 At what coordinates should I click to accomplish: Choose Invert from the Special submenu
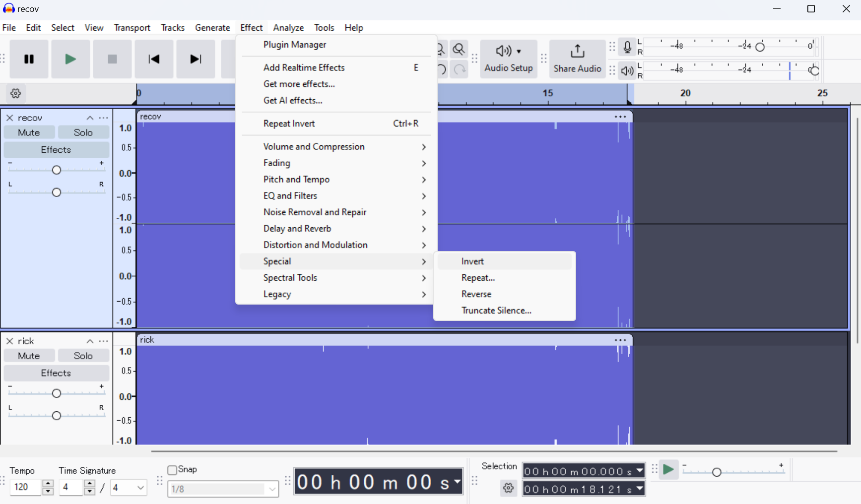pos(472,261)
